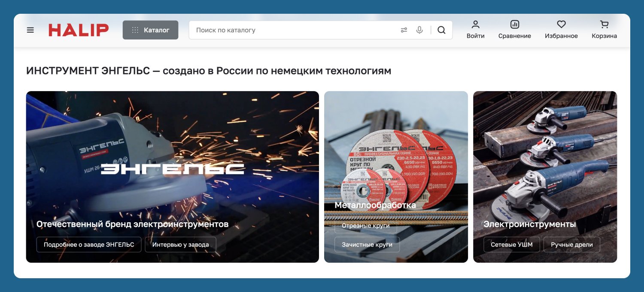
Task: Select Зачистные круги button
Action: click(x=367, y=244)
